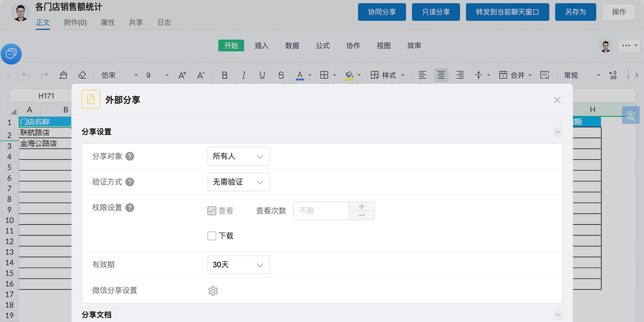Click the help icon next to 权限设置
The height and width of the screenshot is (322, 644).
point(130,208)
